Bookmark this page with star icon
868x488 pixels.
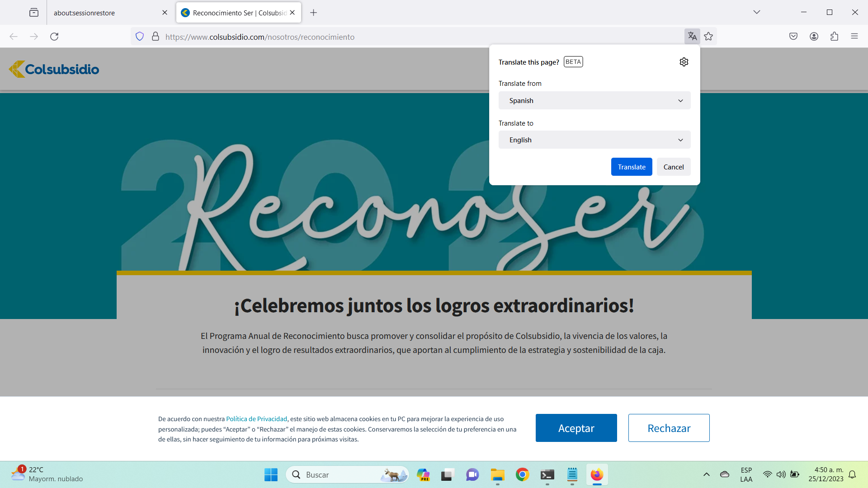pos(708,37)
